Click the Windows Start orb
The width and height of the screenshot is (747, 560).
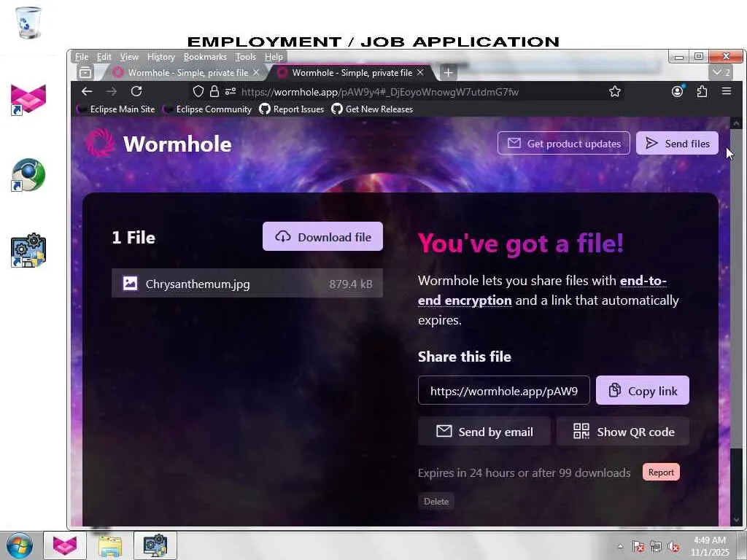[19, 545]
